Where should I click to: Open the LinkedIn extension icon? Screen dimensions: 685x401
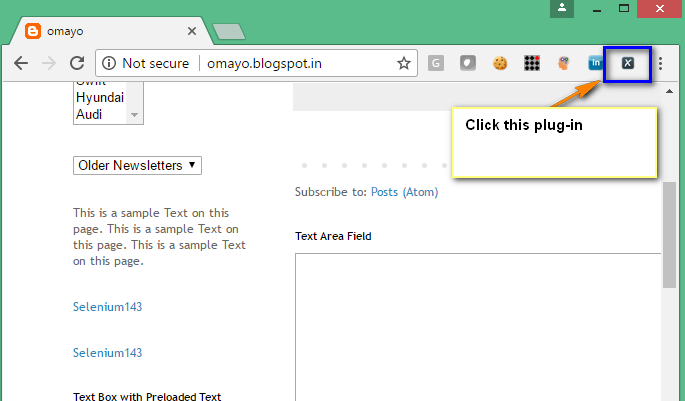point(596,63)
